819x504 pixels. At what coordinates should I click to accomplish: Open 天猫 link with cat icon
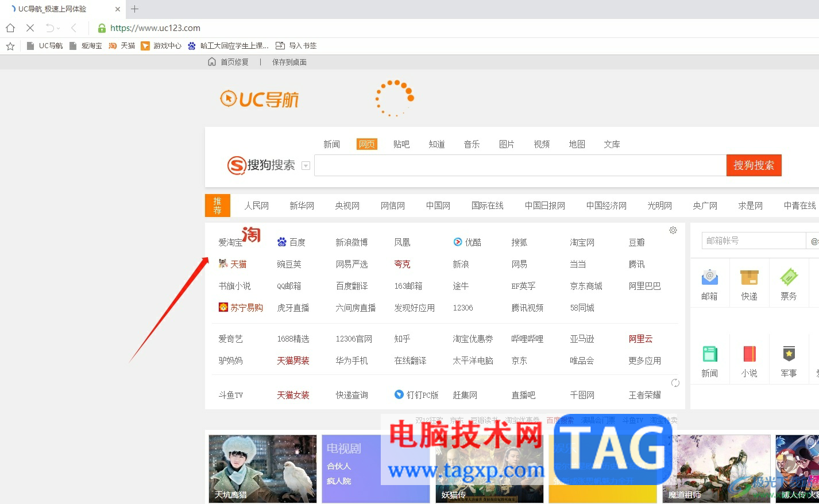233,264
